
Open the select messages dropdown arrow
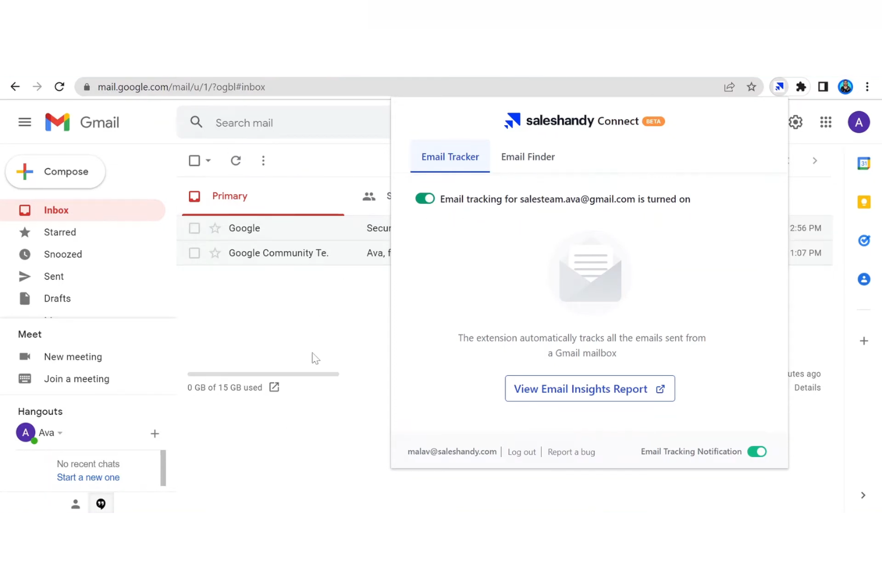coord(207,160)
